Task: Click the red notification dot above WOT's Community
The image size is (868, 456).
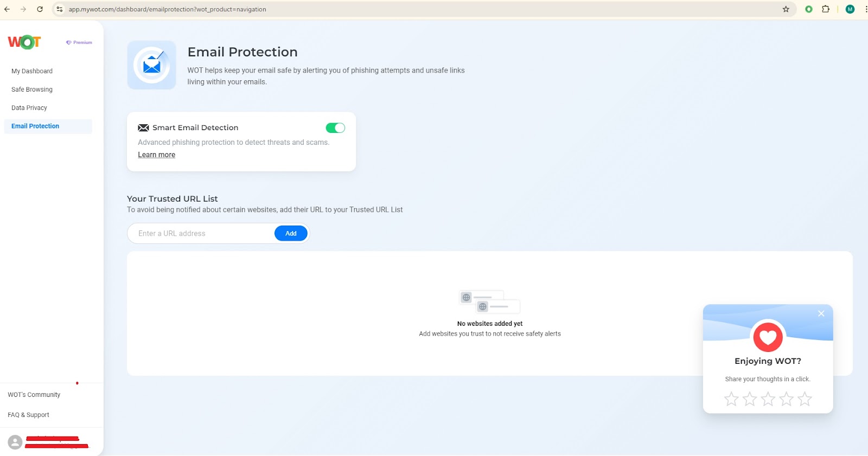Action: [x=77, y=383]
